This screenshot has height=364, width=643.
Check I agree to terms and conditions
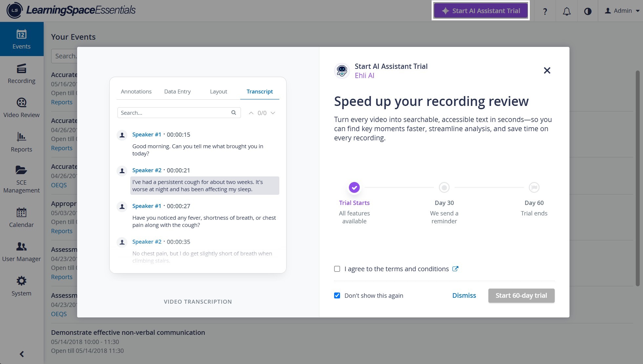point(337,269)
